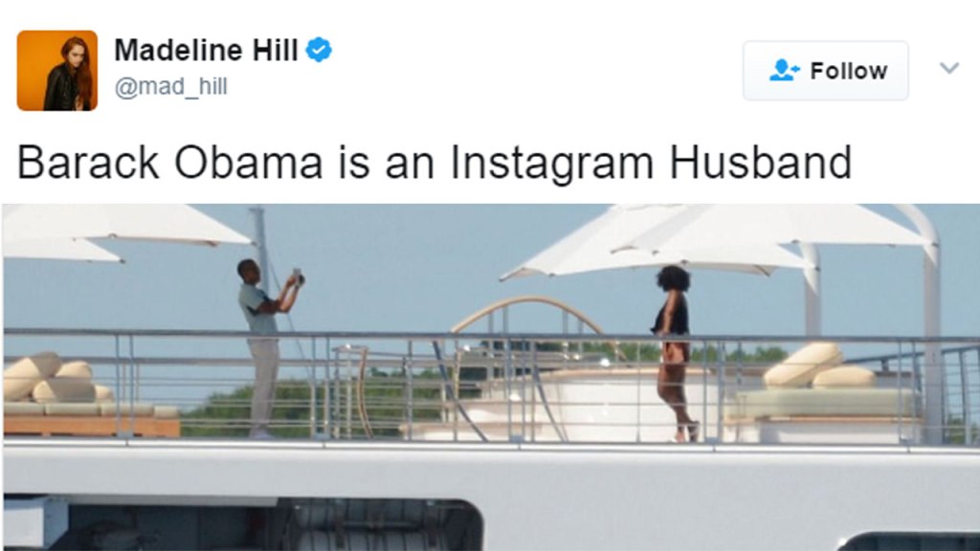Click the tweet text about Instagram Husband

[x=434, y=162]
